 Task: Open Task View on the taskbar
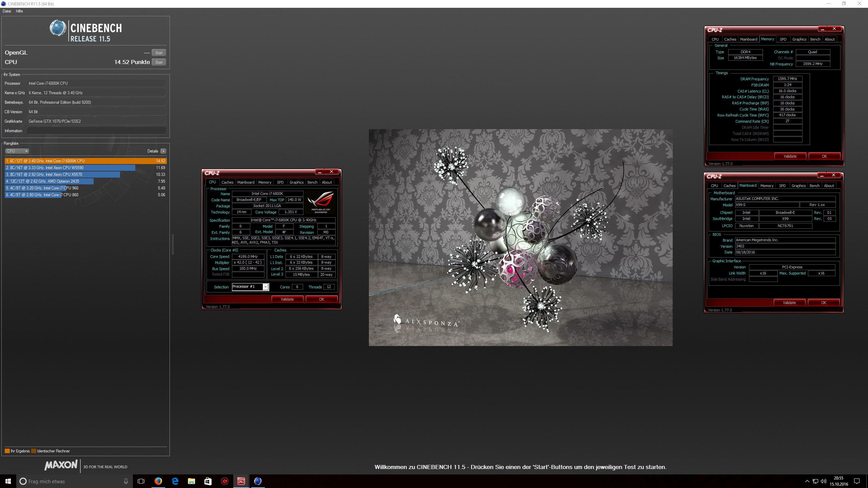[x=141, y=481]
